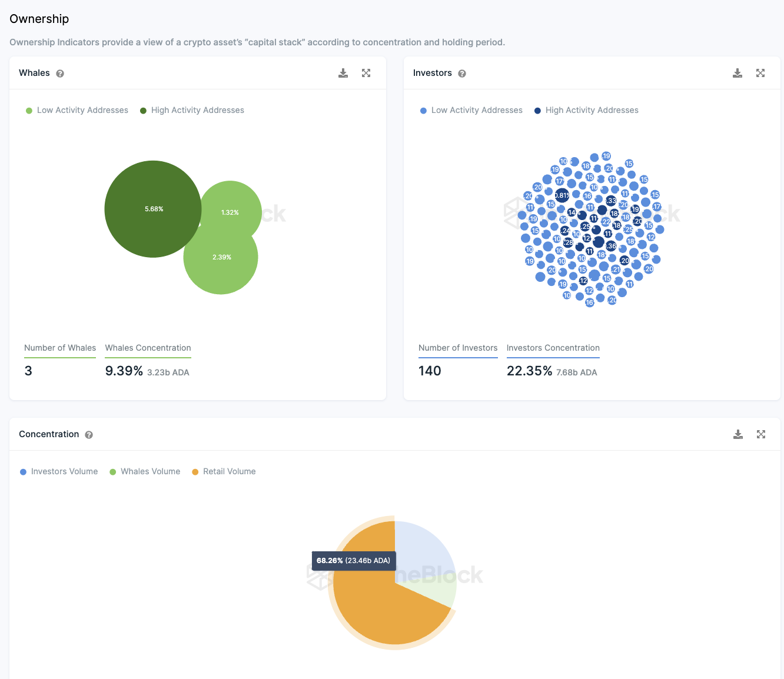
Task: Open the Whales help tooltip icon
Action: 60,74
